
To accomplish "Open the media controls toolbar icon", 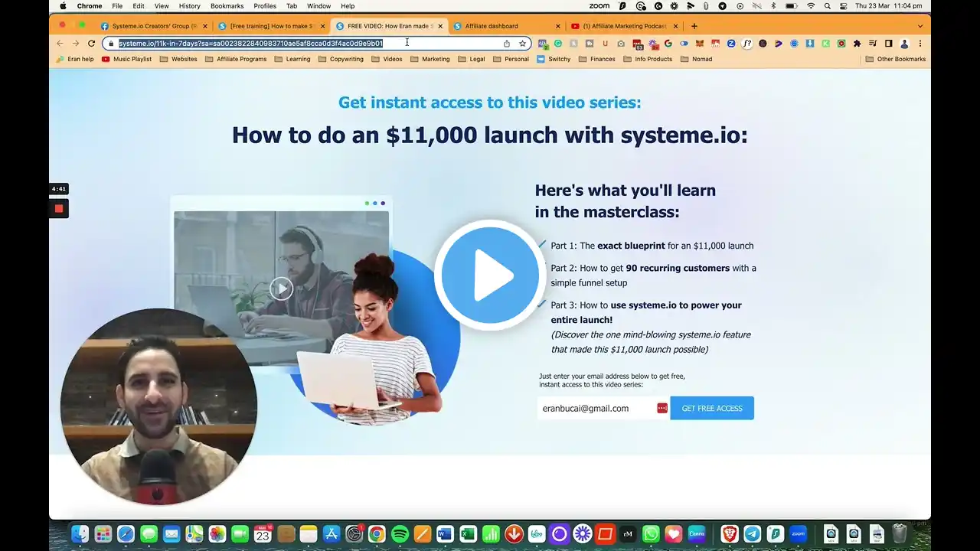I will [873, 44].
